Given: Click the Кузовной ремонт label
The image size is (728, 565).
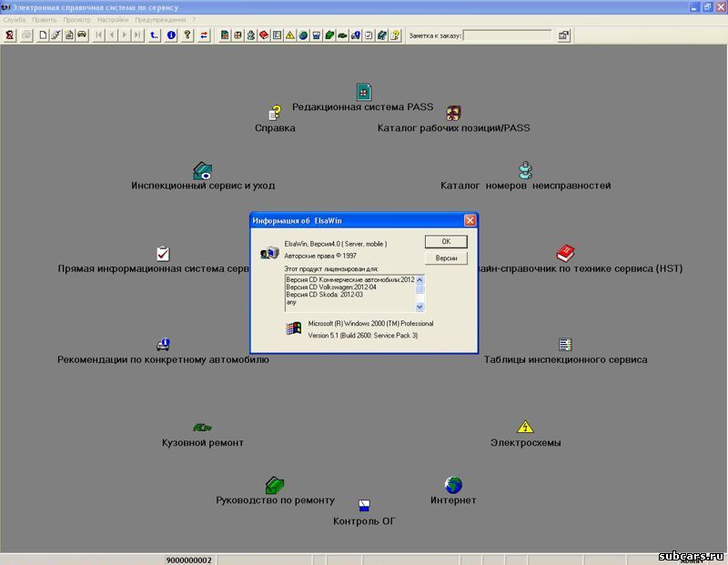Looking at the screenshot, I should pyautogui.click(x=202, y=443).
